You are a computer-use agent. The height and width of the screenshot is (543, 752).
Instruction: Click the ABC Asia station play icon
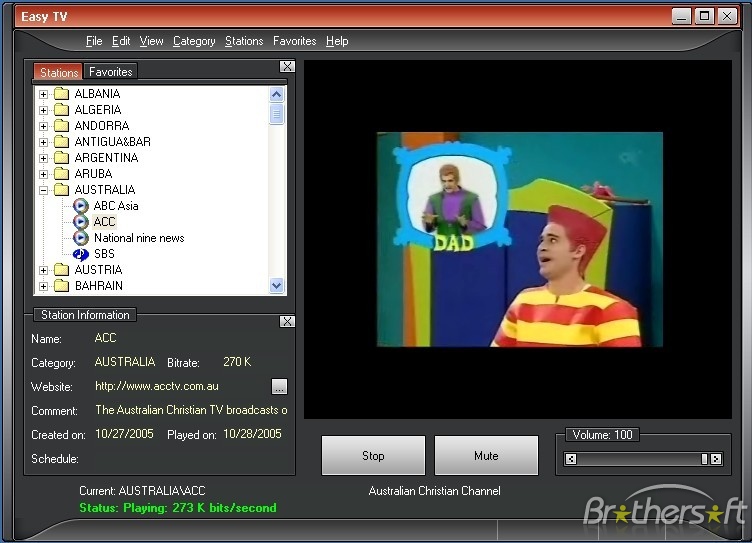pyautogui.click(x=81, y=206)
